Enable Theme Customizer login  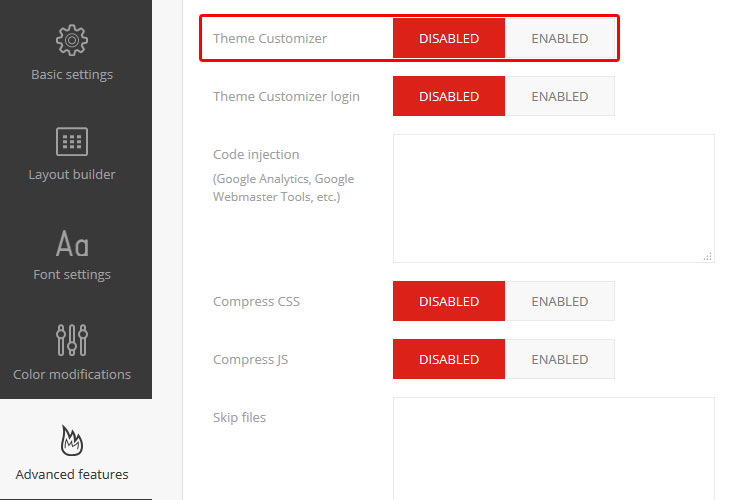click(560, 96)
